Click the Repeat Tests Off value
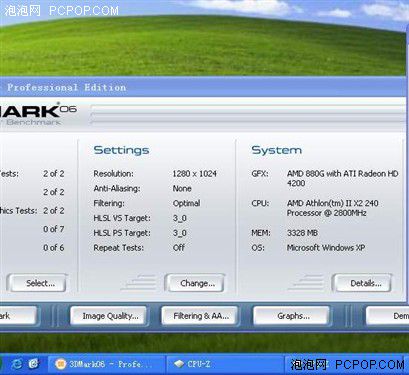The image size is (409, 375). (x=179, y=248)
